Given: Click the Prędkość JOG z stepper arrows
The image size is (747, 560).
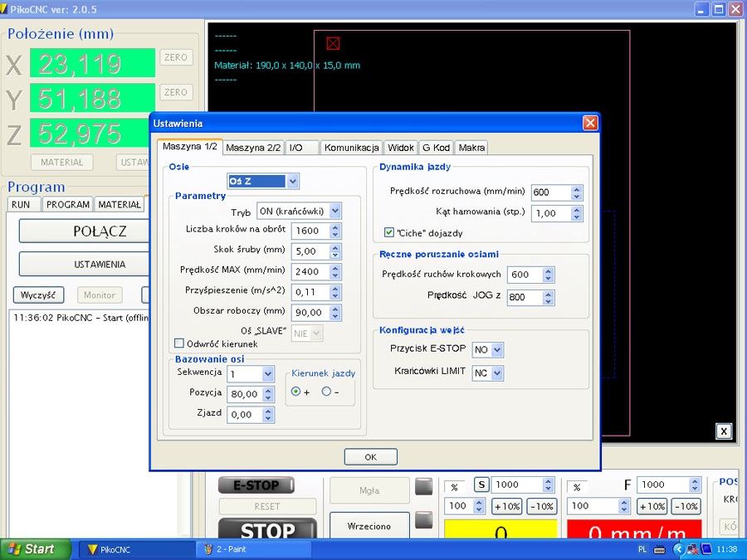Looking at the screenshot, I should coord(549,298).
